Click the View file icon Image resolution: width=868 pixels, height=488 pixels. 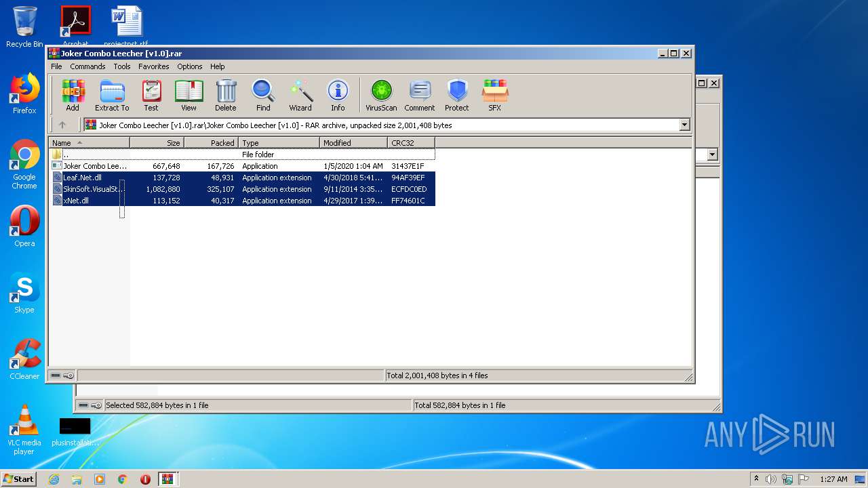(189, 95)
